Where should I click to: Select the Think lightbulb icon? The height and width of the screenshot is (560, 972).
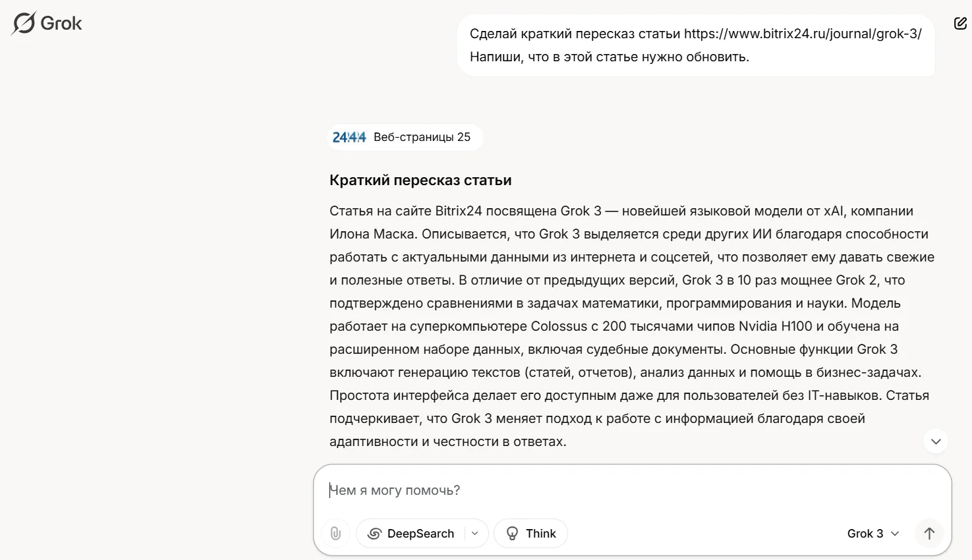(x=513, y=533)
